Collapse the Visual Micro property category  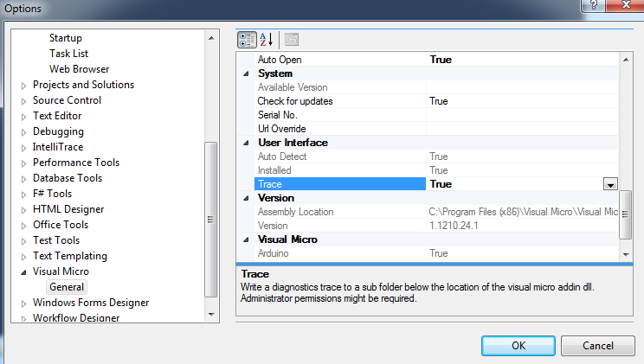pyautogui.click(x=246, y=239)
